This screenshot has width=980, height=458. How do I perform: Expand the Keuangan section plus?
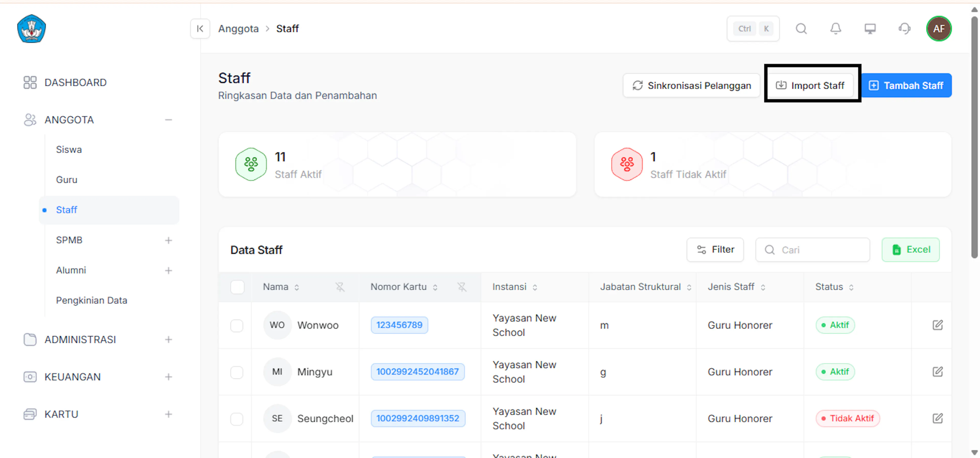coord(168,377)
